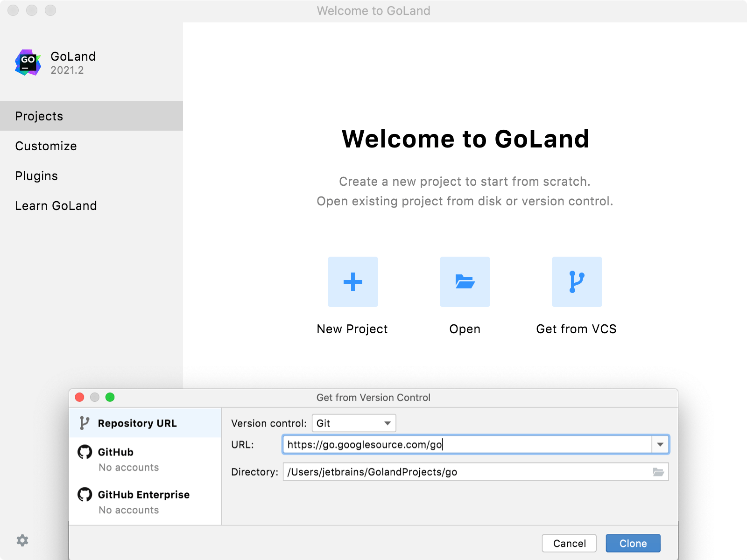
Task: Click the Clone button
Action: click(633, 543)
